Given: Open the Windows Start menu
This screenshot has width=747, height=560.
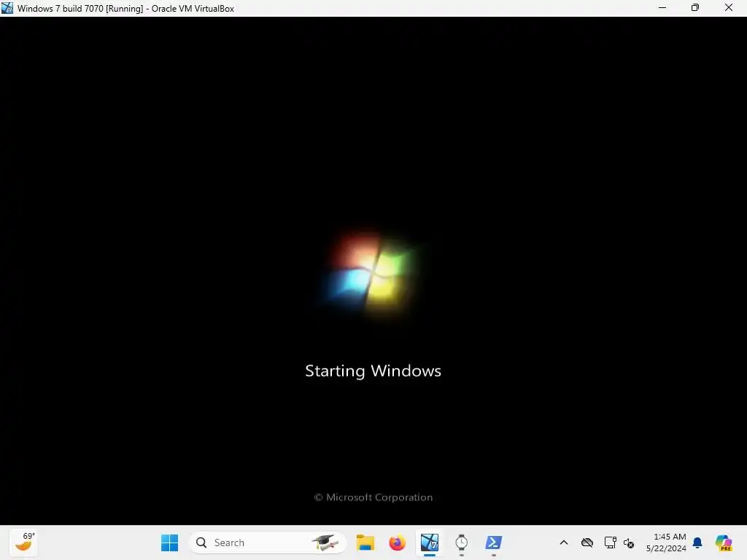Looking at the screenshot, I should [x=169, y=542].
